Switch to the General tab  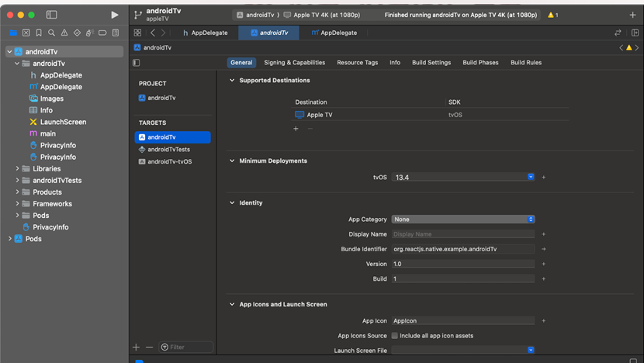click(x=241, y=62)
